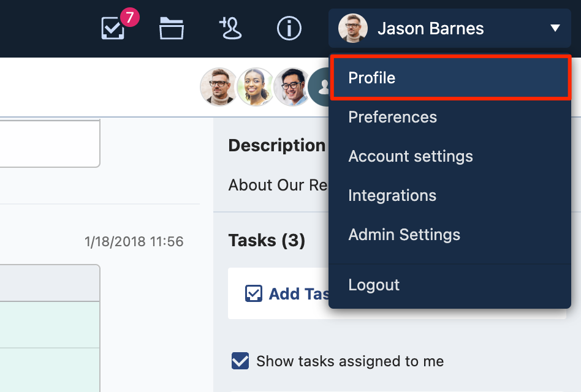Click Logout to sign out
Image resolution: width=581 pixels, height=392 pixels.
click(374, 284)
